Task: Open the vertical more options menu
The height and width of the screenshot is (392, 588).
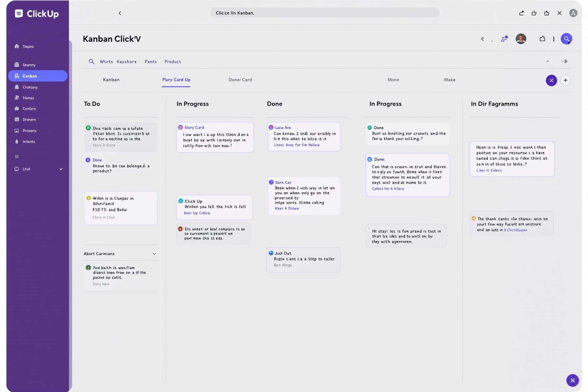Action: pos(554,39)
